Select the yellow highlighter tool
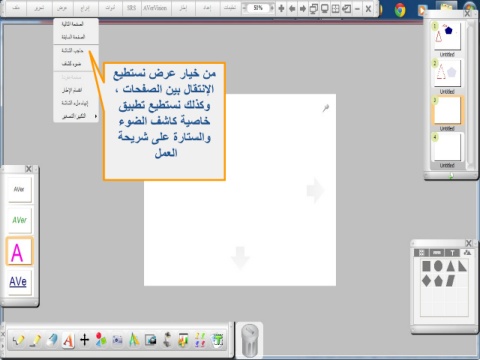Viewport: 480px width, 360px height. pyautogui.click(x=35, y=340)
